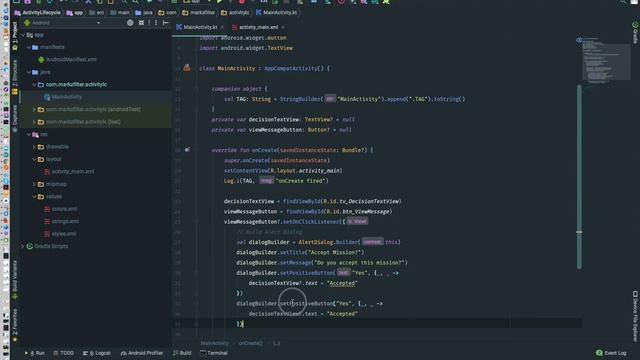Open the 1: Project tool window tab

tap(15, 36)
